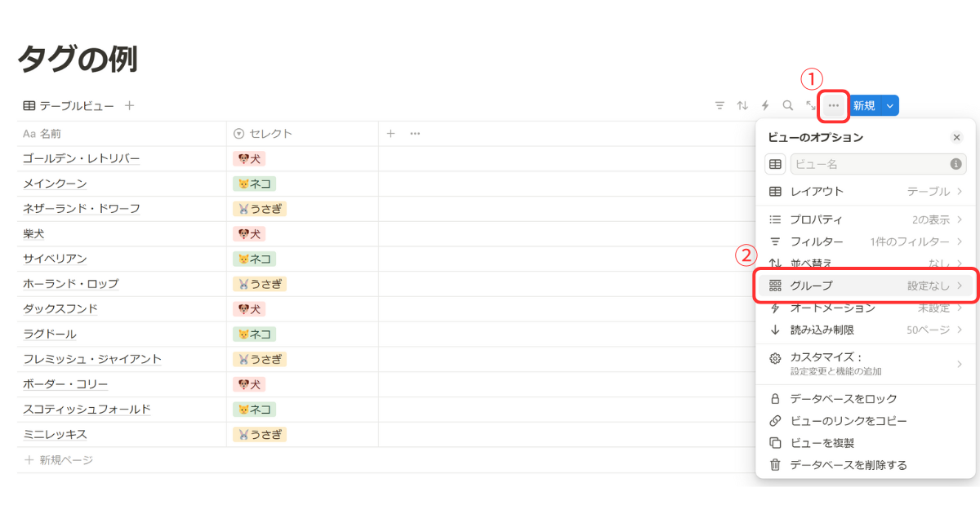
Task: Close the view options panel
Action: point(957,138)
